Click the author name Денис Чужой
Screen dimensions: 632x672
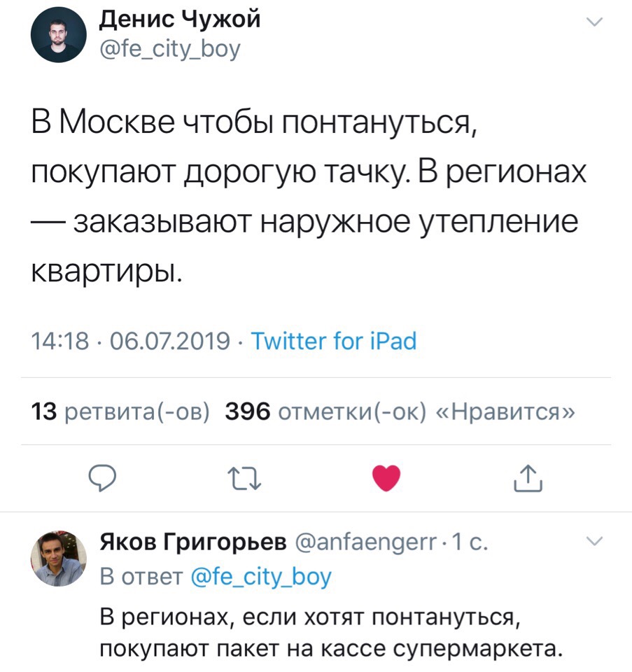click(179, 19)
